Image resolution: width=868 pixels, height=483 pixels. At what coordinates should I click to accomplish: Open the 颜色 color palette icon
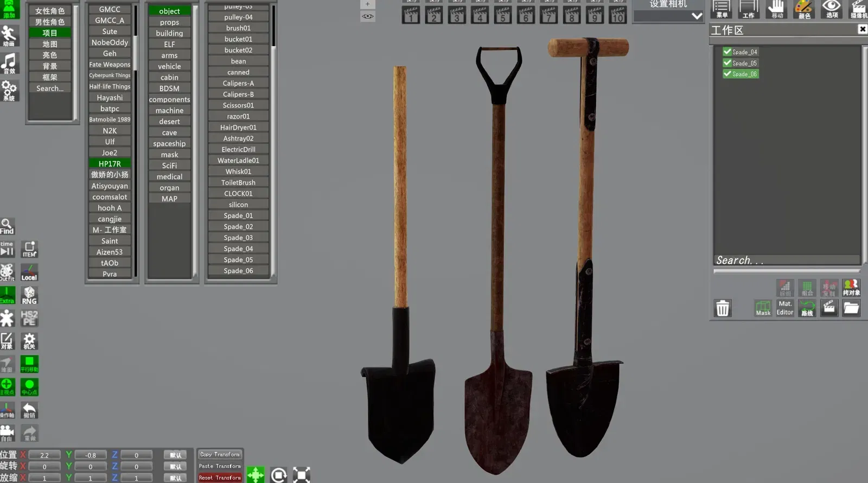point(804,9)
